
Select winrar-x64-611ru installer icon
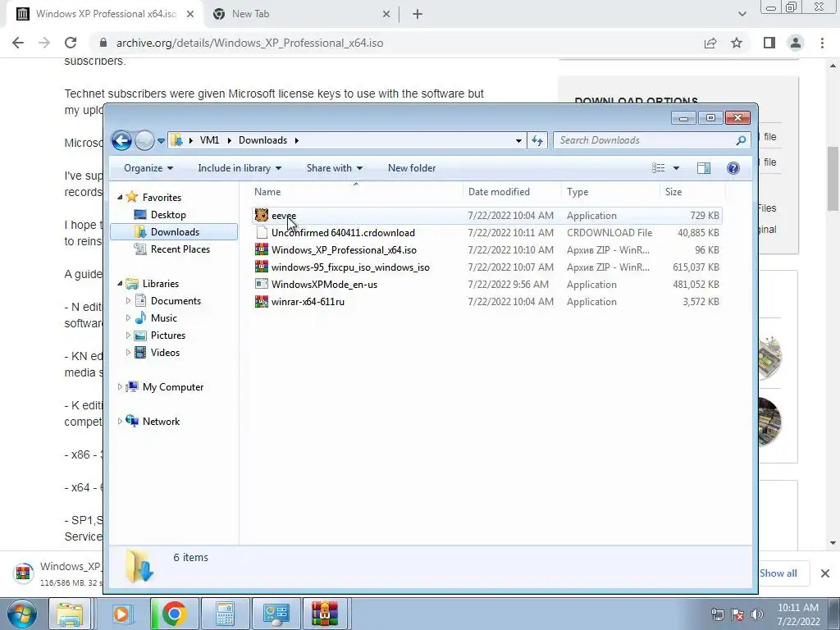point(262,302)
